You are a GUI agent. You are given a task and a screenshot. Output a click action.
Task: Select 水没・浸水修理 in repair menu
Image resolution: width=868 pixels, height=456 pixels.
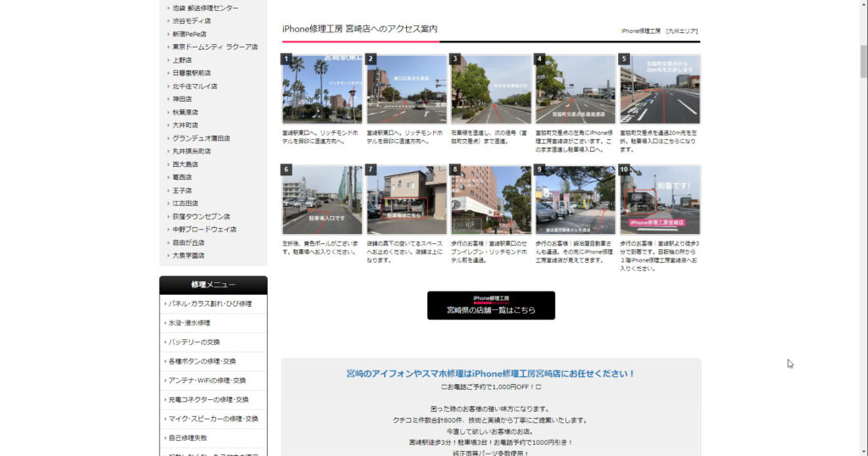213,323
